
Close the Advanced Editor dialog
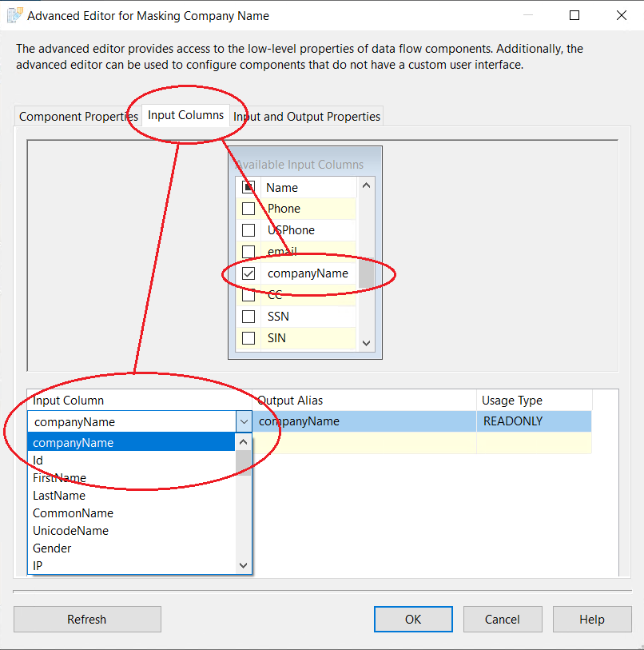pos(621,15)
